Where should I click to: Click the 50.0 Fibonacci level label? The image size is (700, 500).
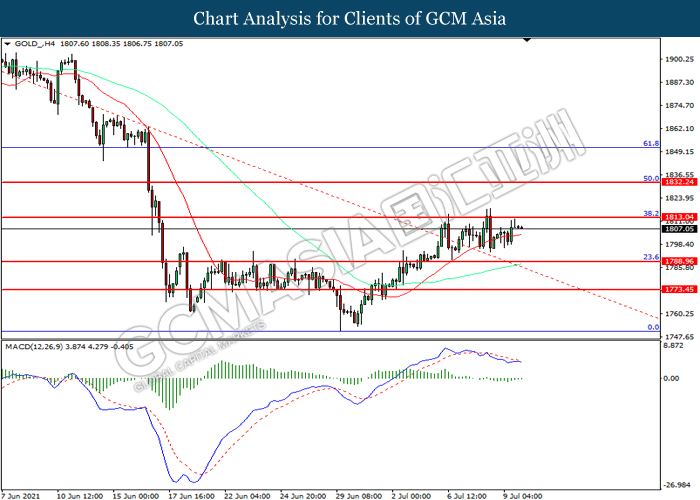tap(649, 179)
